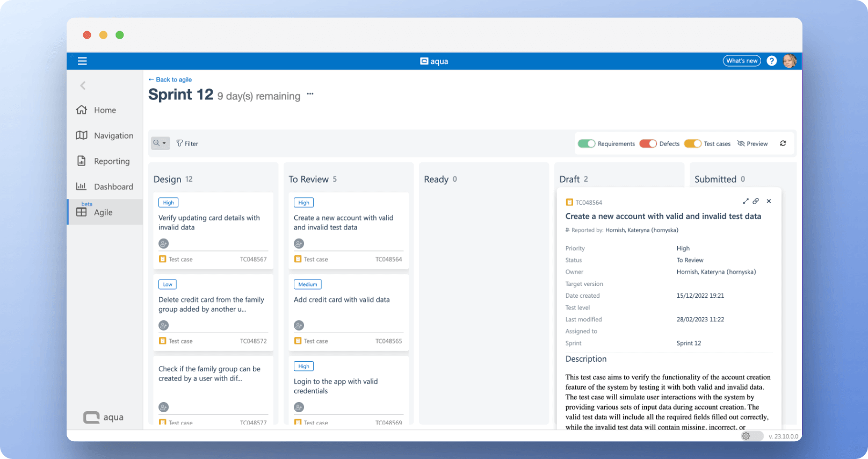Expand the detail panel to full screen
Image resolution: width=868 pixels, height=459 pixels.
click(x=746, y=201)
